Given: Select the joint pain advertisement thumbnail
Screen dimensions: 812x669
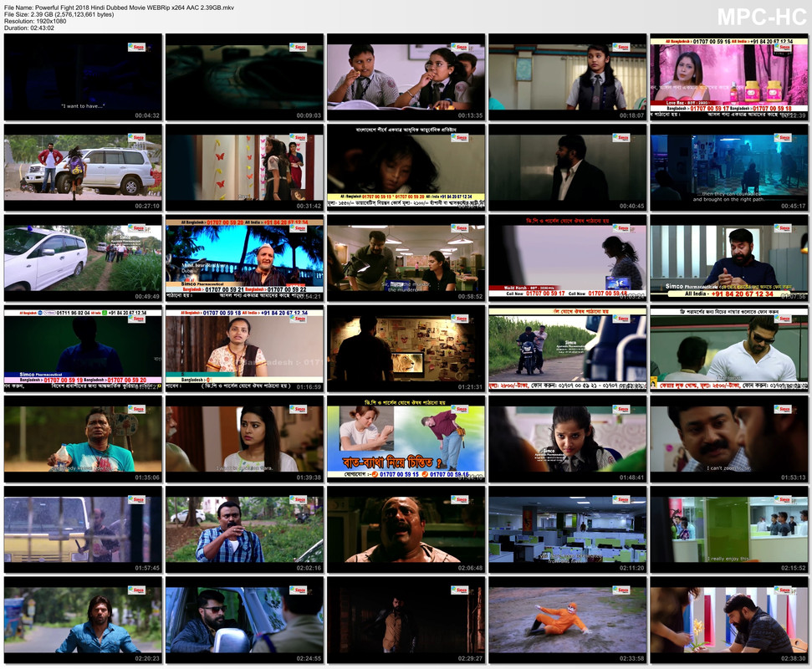Looking at the screenshot, I should tap(406, 439).
